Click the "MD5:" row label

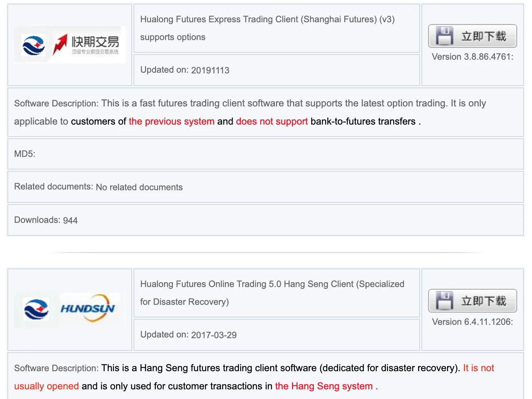[x=25, y=154]
